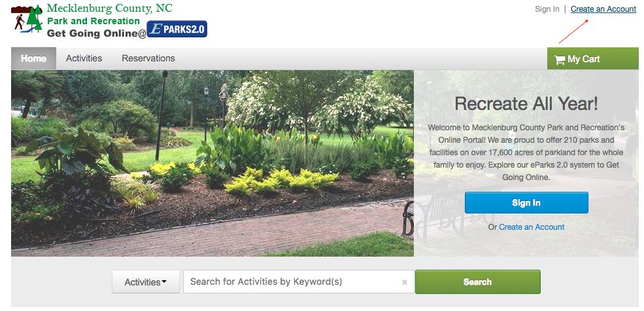Click the Get Going Online@ text
This screenshot has width=644, height=311.
97,34
